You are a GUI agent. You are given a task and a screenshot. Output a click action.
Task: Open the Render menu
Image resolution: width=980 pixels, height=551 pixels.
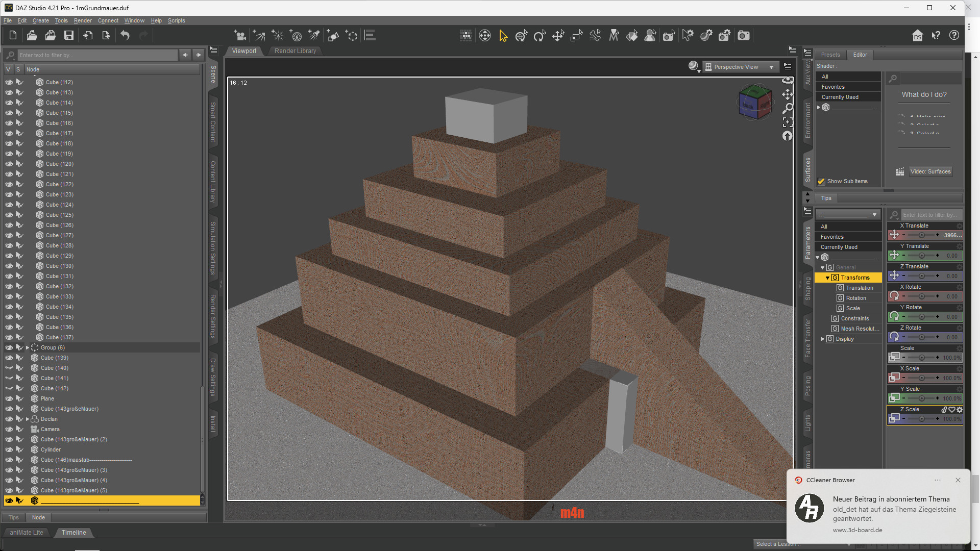click(83, 20)
